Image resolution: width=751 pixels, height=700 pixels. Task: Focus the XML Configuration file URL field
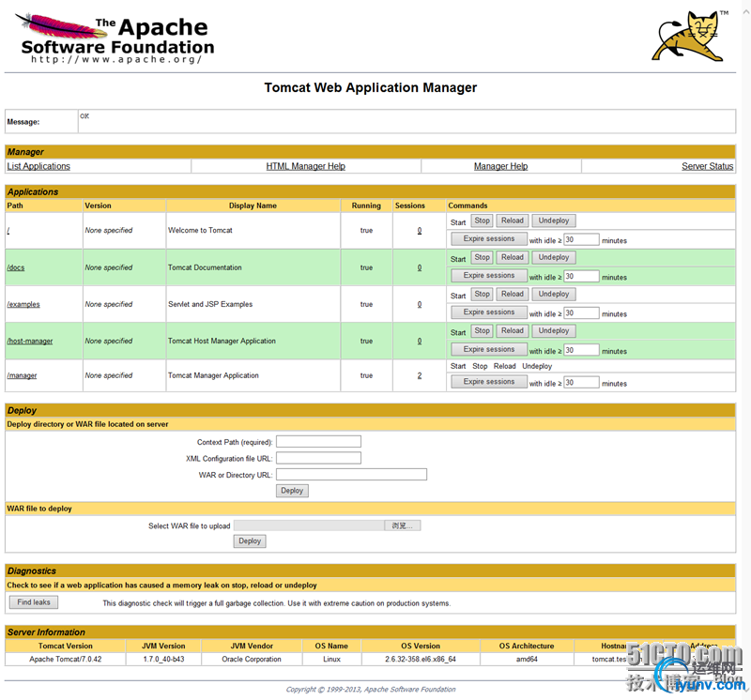coord(318,458)
